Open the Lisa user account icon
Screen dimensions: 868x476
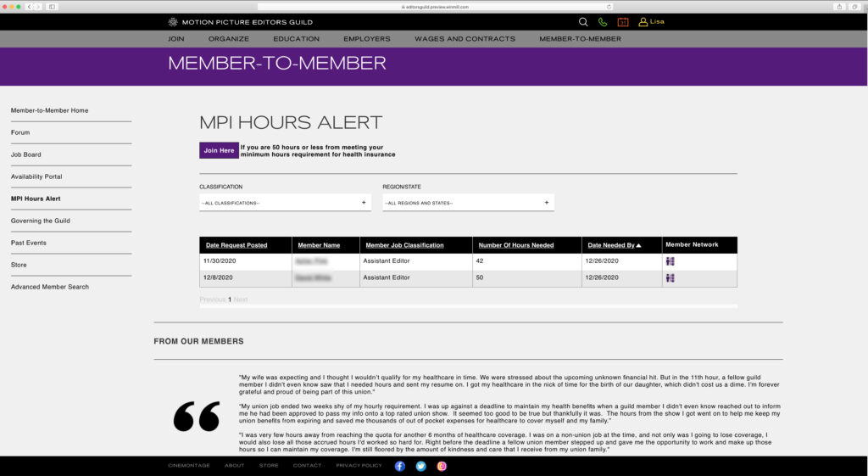(643, 22)
